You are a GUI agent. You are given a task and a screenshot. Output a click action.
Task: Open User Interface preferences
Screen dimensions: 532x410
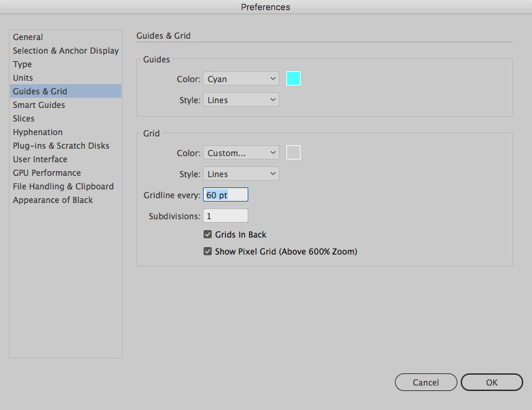(x=40, y=160)
